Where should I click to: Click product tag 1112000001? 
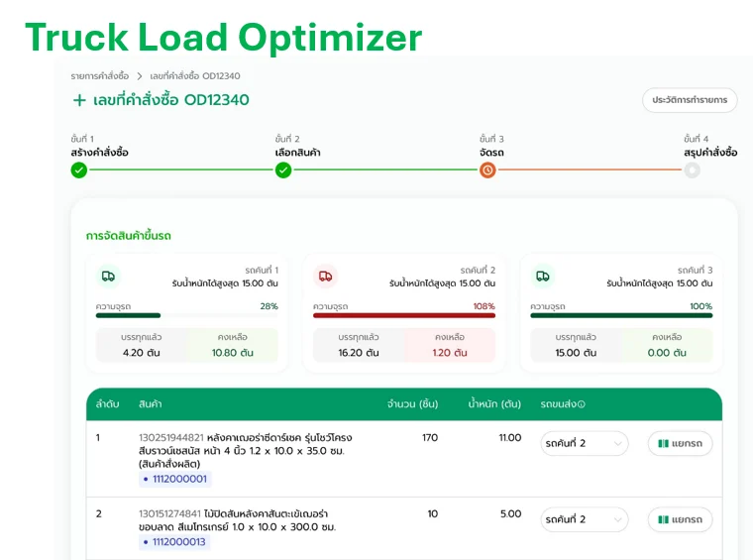tap(175, 479)
